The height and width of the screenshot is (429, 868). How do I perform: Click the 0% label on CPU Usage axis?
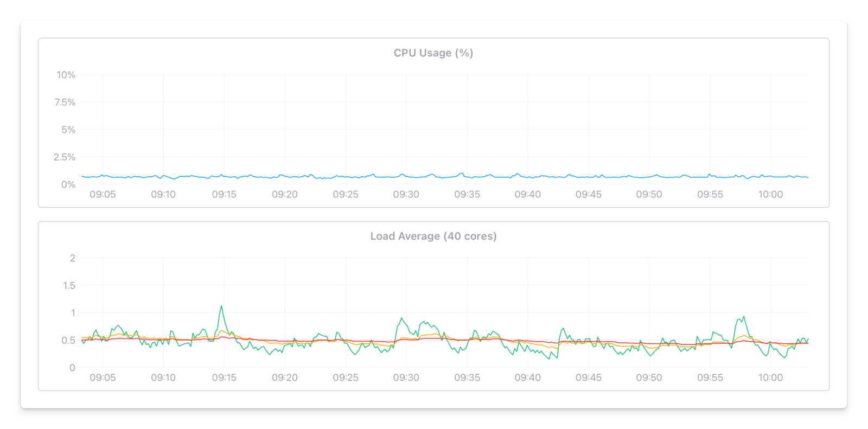tap(68, 184)
